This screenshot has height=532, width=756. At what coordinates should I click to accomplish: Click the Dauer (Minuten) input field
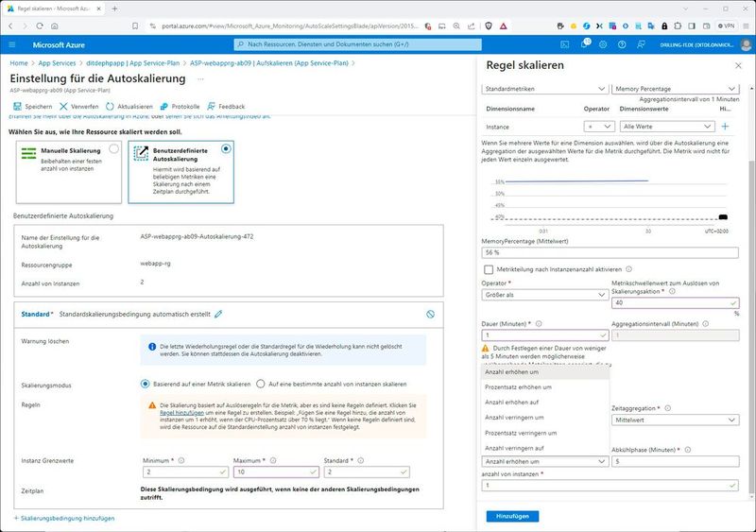pos(545,335)
